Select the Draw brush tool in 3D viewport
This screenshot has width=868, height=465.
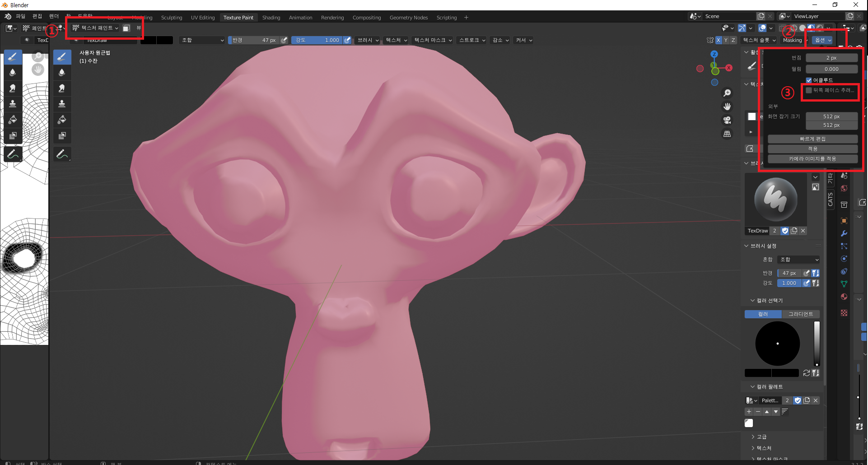[62, 57]
